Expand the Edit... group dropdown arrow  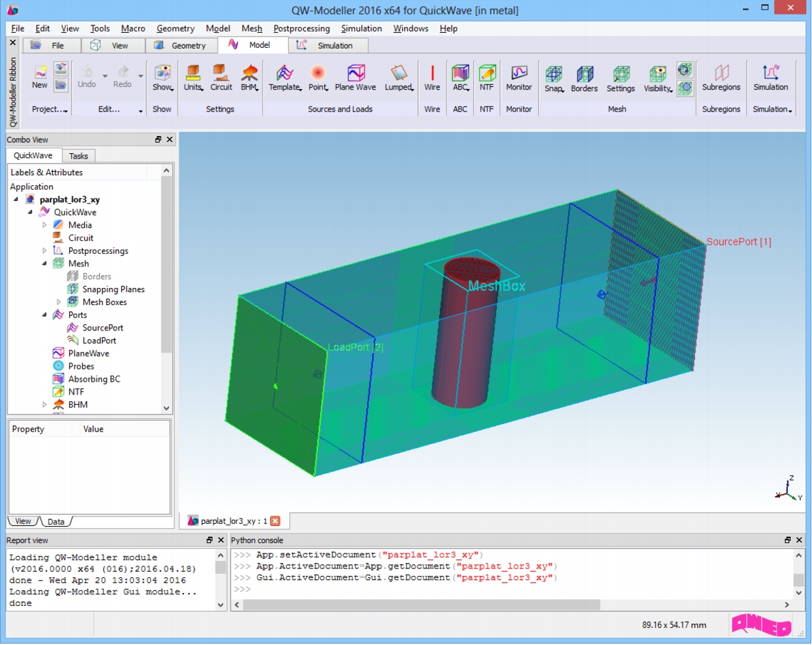point(140,111)
